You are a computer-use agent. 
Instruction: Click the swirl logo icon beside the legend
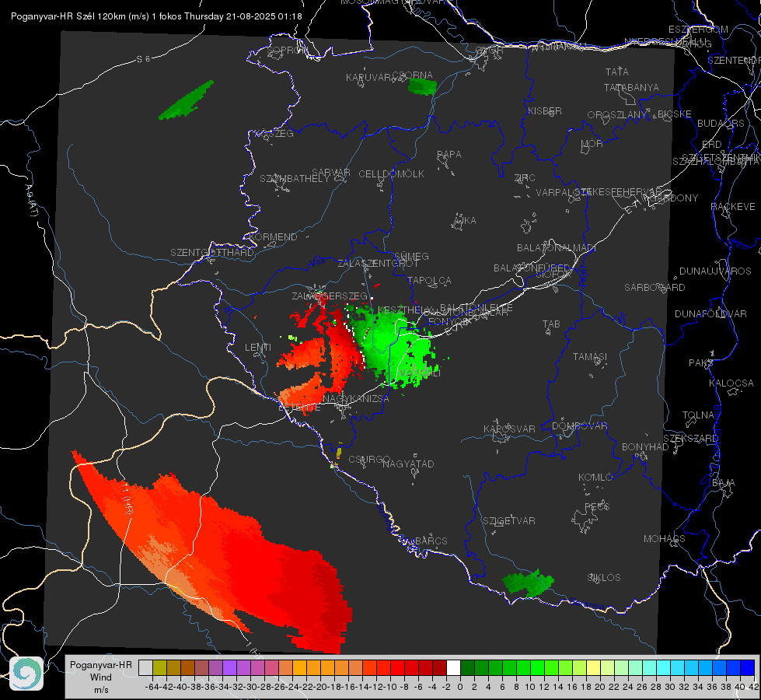point(26,674)
